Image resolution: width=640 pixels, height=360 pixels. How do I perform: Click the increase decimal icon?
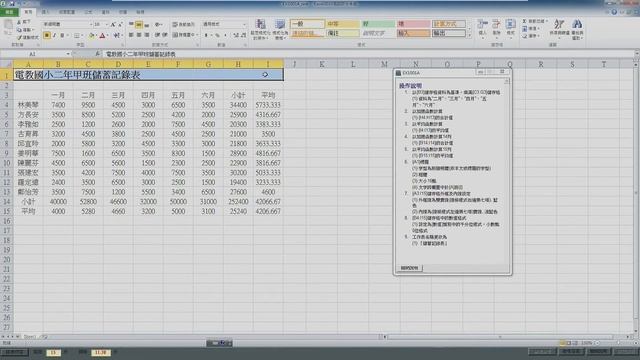point(236,36)
